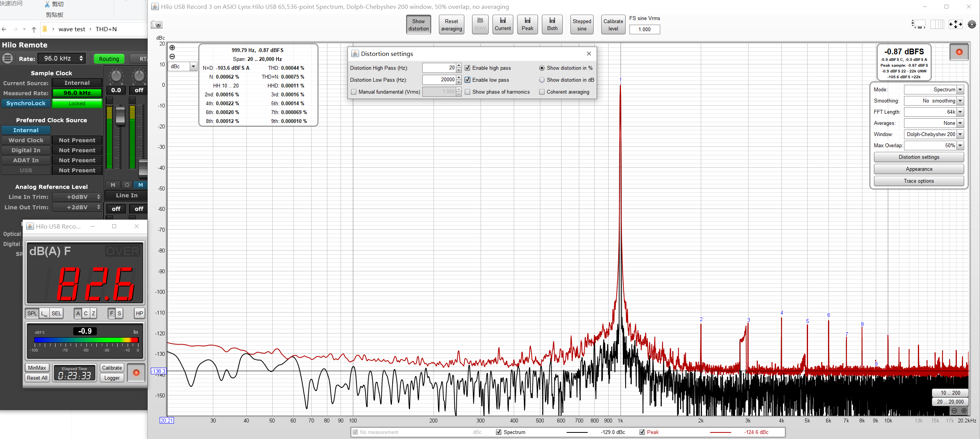The height and width of the screenshot is (439, 980).
Task: Enable Manual fundamental (Vrms) checkbox
Action: [354, 92]
